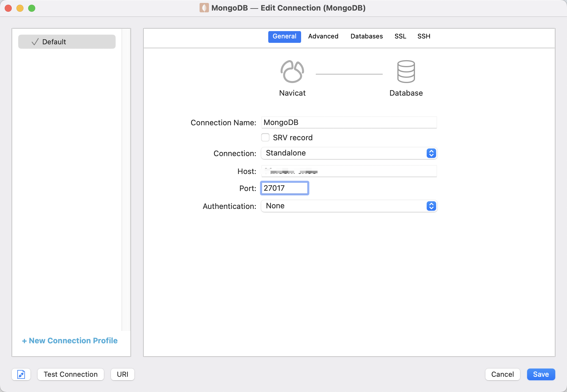Open the Connection type dropdown

(349, 153)
